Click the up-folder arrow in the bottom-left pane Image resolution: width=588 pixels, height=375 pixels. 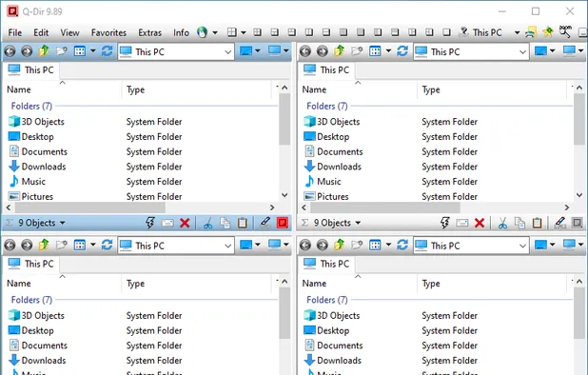44,245
